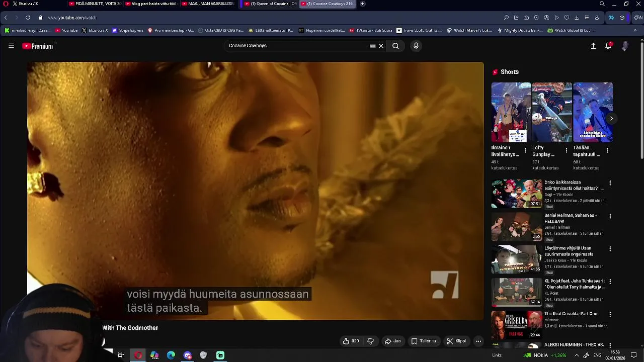Share the video using Jaa
The height and width of the screenshot is (362, 644).
click(392, 341)
